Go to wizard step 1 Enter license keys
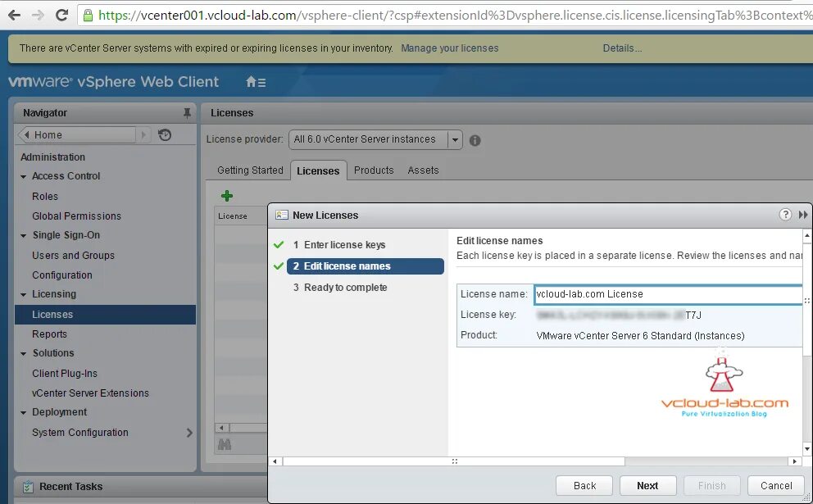This screenshot has height=504, width=813. [x=344, y=245]
